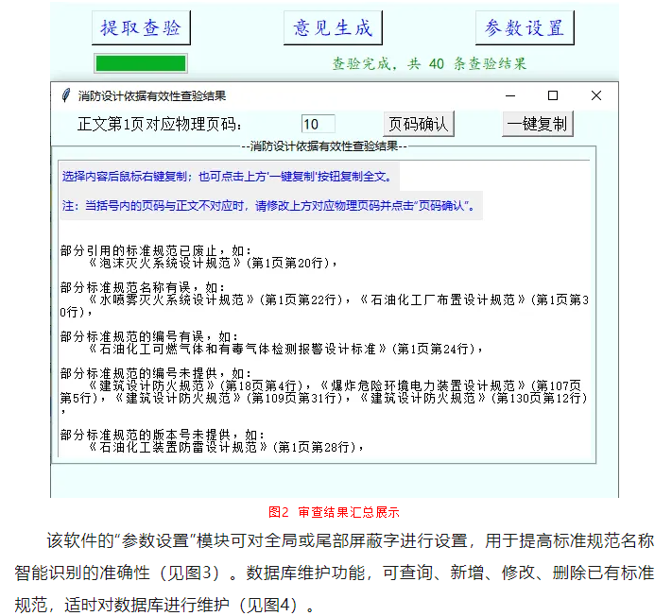Select 《建筑设计防火规范》 第130页第12行 entry
Image resolution: width=672 pixels, height=616 pixels.
point(474,398)
